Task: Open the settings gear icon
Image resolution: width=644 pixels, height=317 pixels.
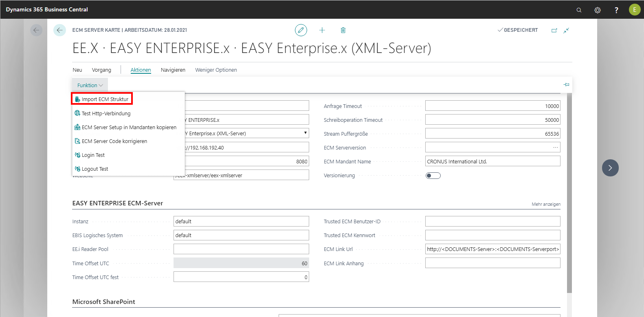Action: 598,10
